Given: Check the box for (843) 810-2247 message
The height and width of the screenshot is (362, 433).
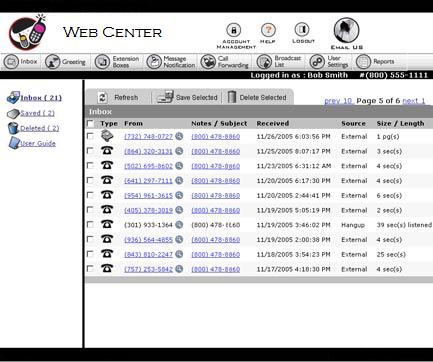Looking at the screenshot, I should click(90, 254).
